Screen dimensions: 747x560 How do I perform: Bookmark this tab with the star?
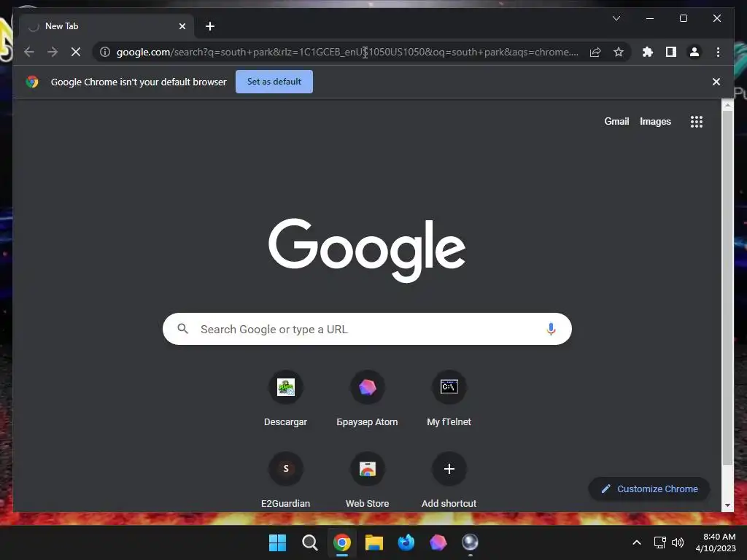click(619, 52)
